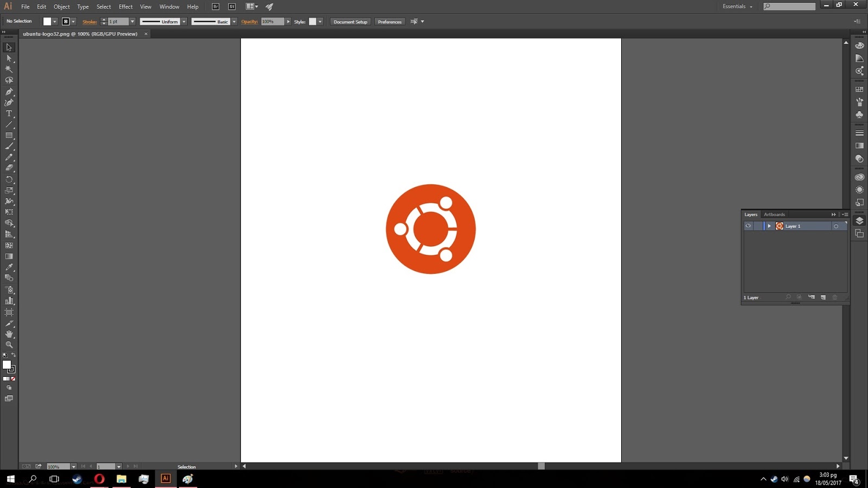Open Adobe Bridge with the Br icon

215,7
